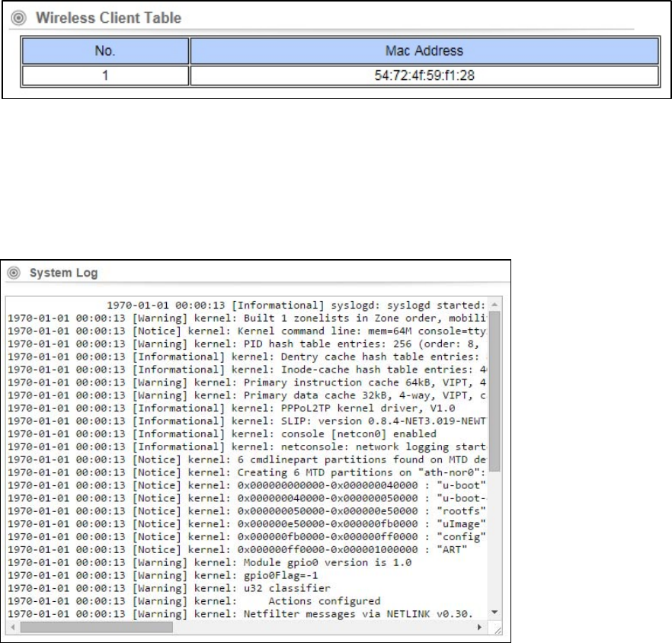Click the "rootfs" partition log line
The height and width of the screenshot is (643, 672).
247,511
